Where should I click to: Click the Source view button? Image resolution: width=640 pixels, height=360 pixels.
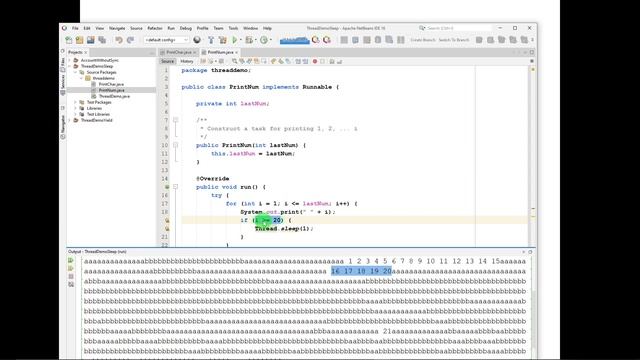167,61
